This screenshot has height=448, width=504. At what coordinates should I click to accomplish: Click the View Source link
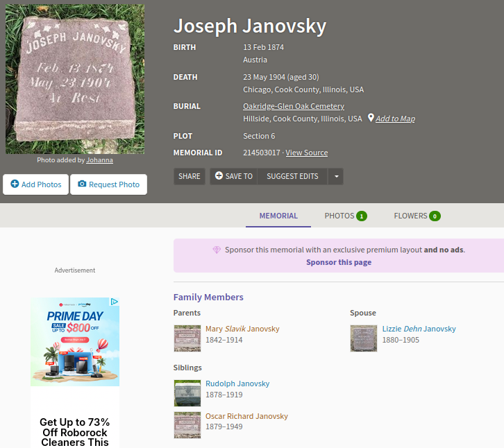click(x=306, y=153)
